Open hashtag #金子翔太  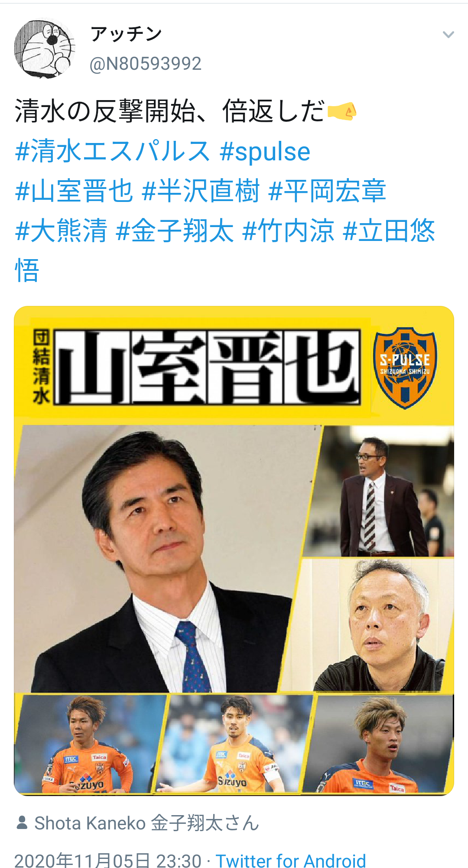tap(175, 230)
